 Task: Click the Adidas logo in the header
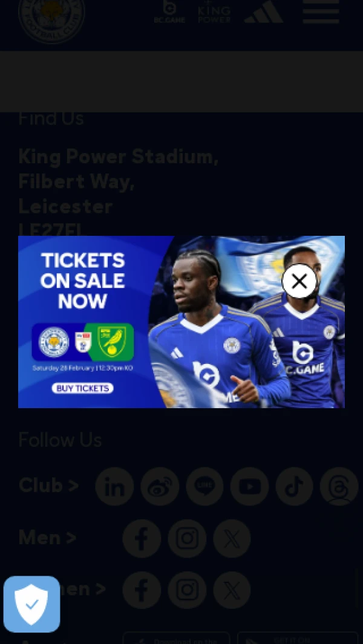click(x=264, y=11)
